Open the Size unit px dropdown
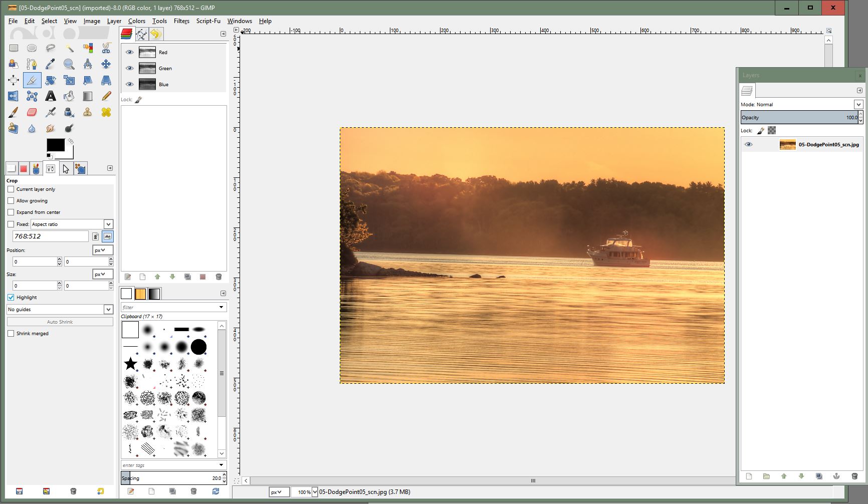 tap(103, 274)
